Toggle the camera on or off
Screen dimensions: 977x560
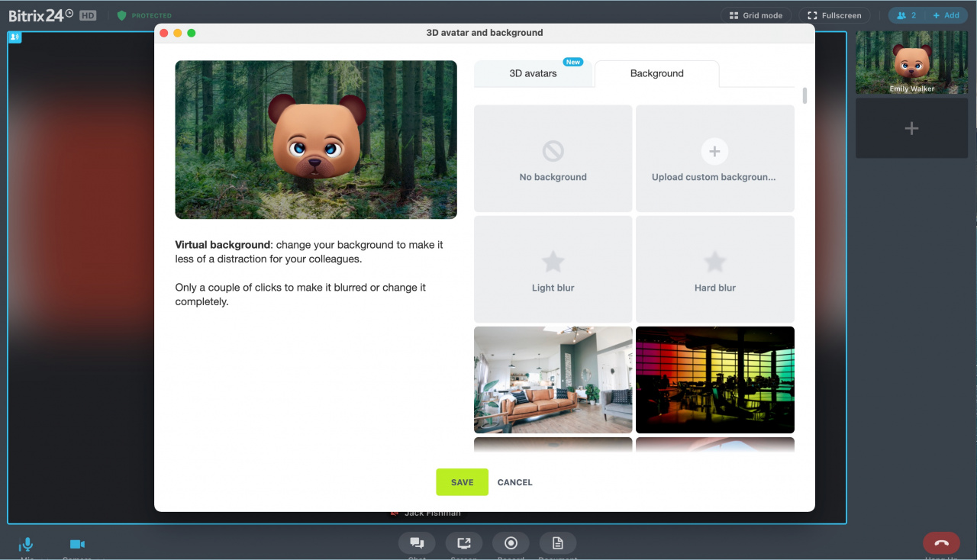77,545
